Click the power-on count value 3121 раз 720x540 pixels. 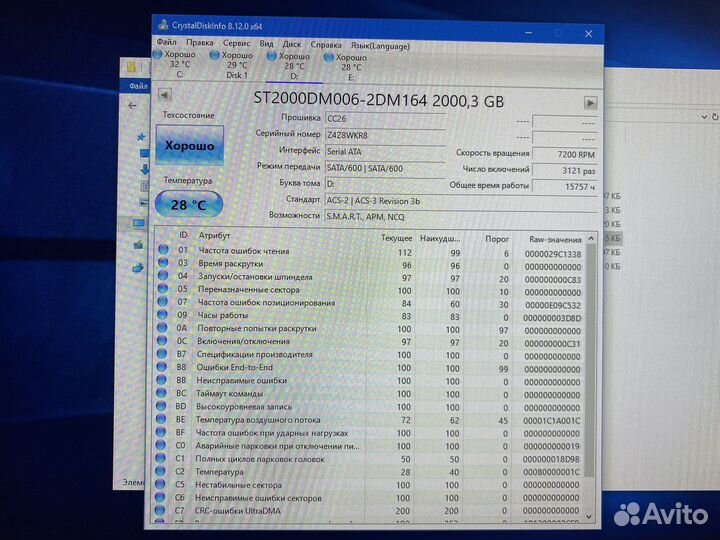pyautogui.click(x=565, y=171)
